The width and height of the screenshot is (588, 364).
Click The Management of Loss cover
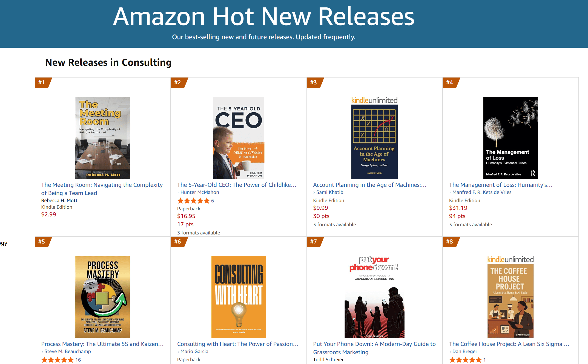[510, 138]
